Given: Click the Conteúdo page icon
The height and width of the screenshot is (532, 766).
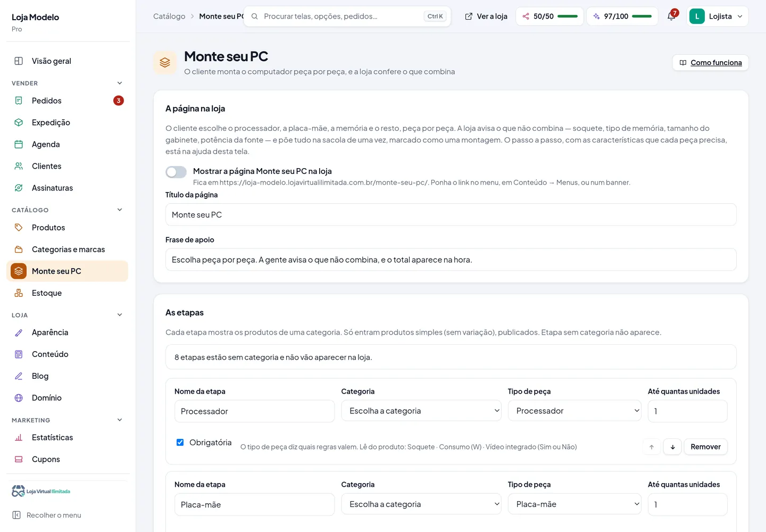Looking at the screenshot, I should pos(19,354).
